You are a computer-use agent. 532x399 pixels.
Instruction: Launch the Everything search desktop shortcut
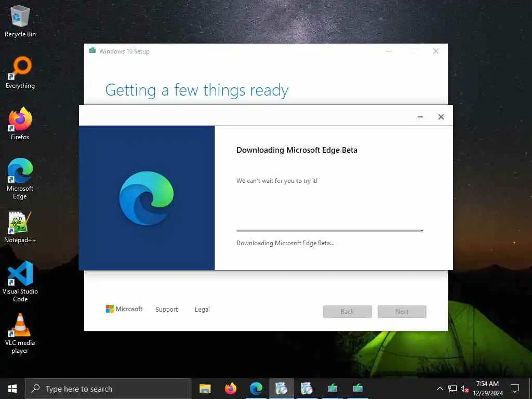(x=20, y=73)
